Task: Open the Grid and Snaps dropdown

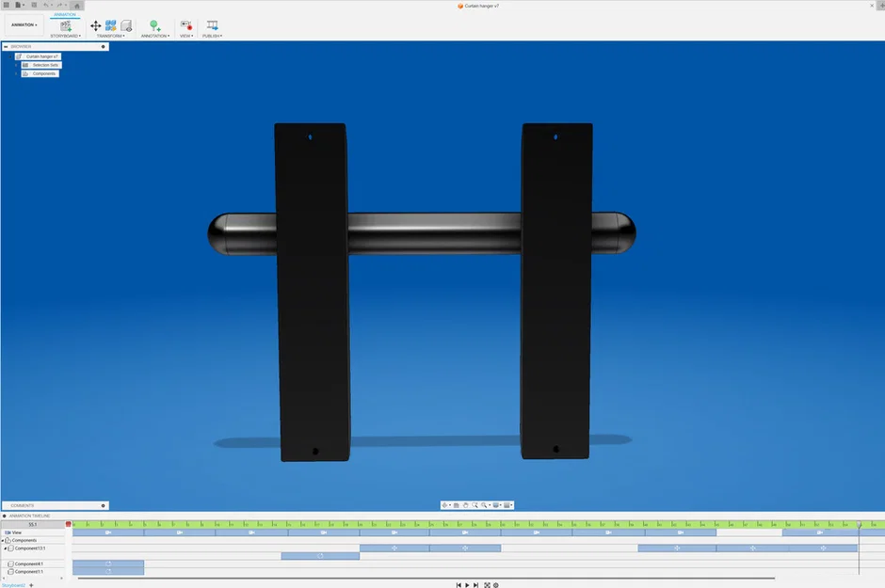Action: pyautogui.click(x=508, y=506)
